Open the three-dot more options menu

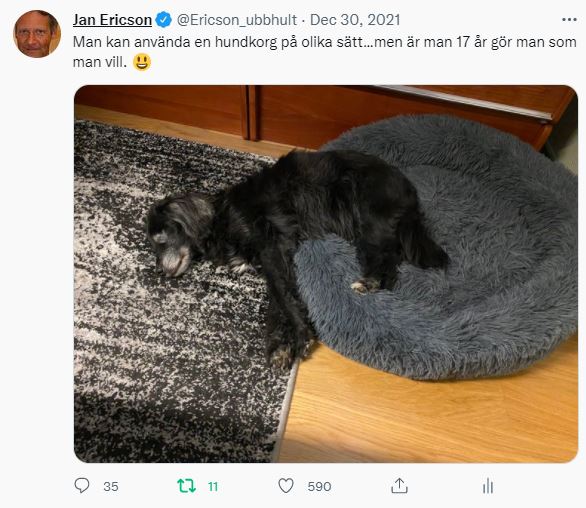569,19
